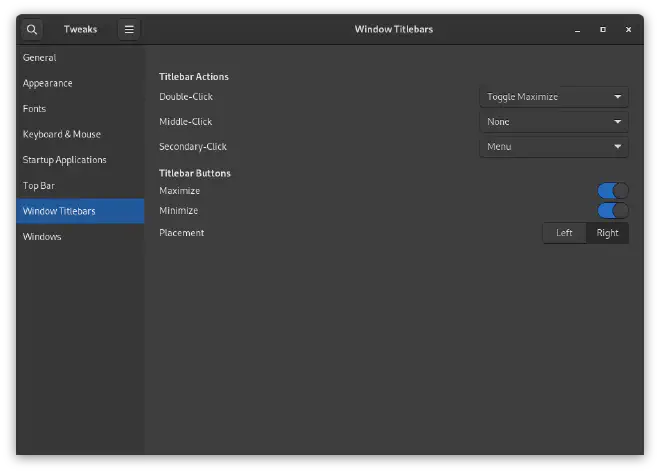
Task: Toggle the Maximize titlebar button switch
Action: coord(612,191)
